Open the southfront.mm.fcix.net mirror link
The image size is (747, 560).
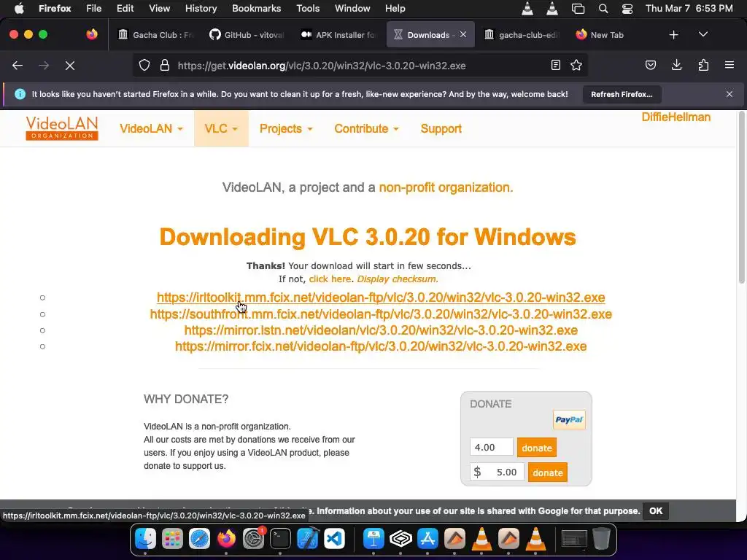tap(381, 314)
